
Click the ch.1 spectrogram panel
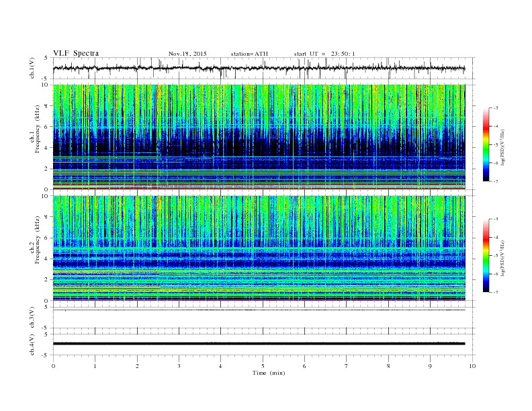(x=259, y=137)
